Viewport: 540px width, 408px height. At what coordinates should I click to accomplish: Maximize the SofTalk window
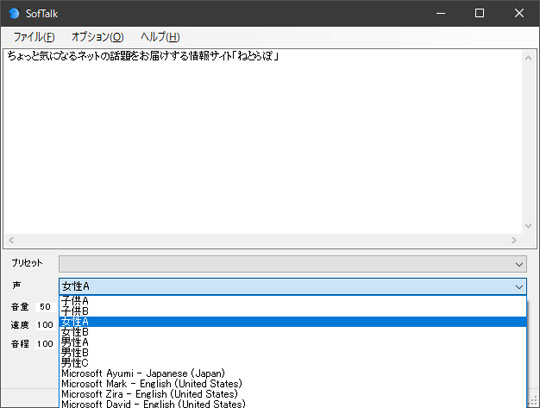pyautogui.click(x=479, y=13)
